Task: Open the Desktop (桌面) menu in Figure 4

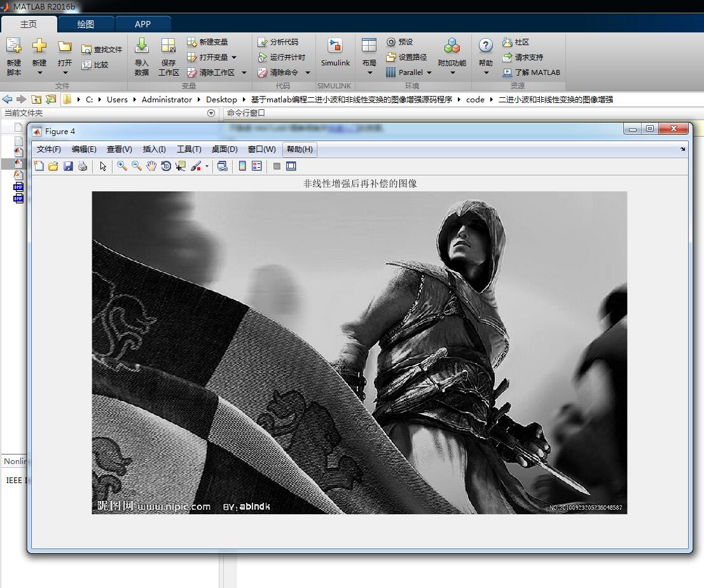Action: (224, 149)
